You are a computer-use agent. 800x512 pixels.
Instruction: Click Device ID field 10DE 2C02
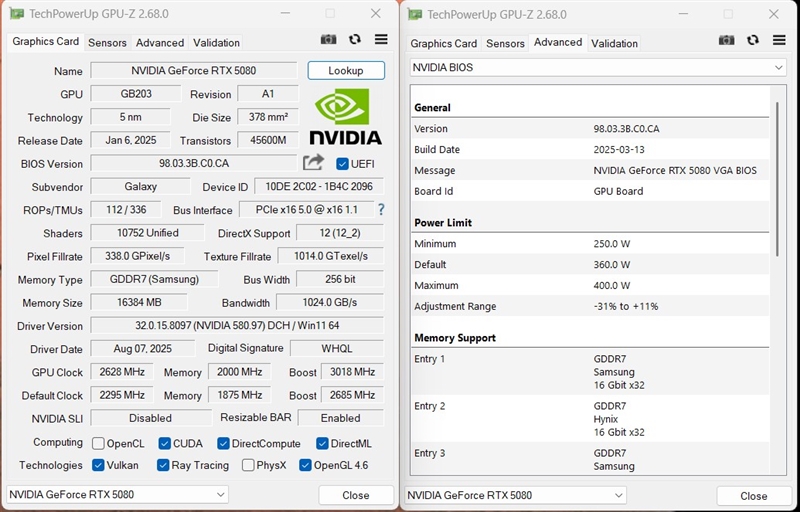coord(319,187)
